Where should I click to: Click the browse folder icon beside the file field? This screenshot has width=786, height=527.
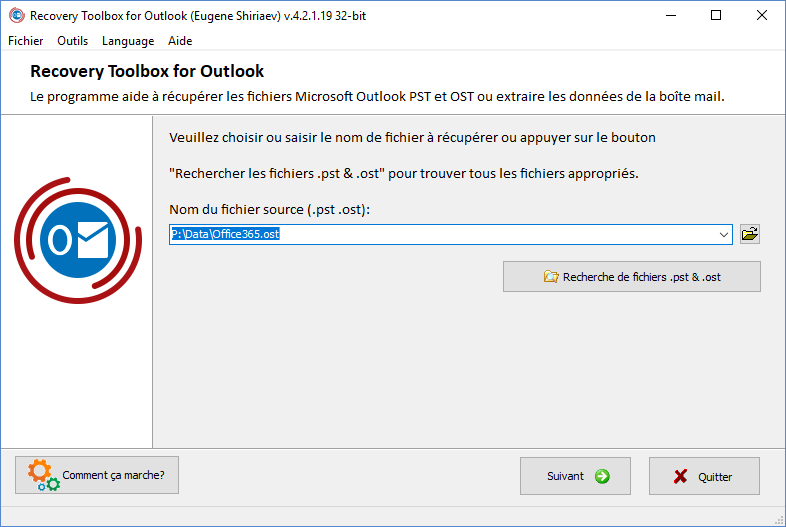click(x=749, y=234)
